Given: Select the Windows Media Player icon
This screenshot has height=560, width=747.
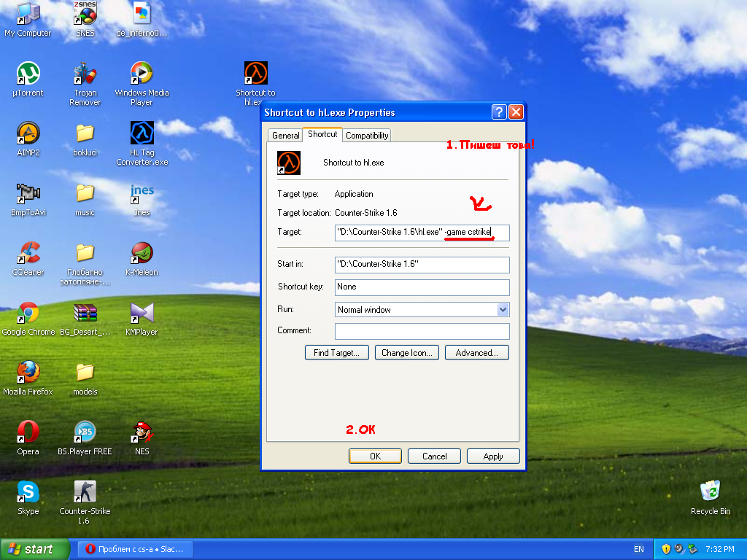Looking at the screenshot, I should click(x=142, y=83).
